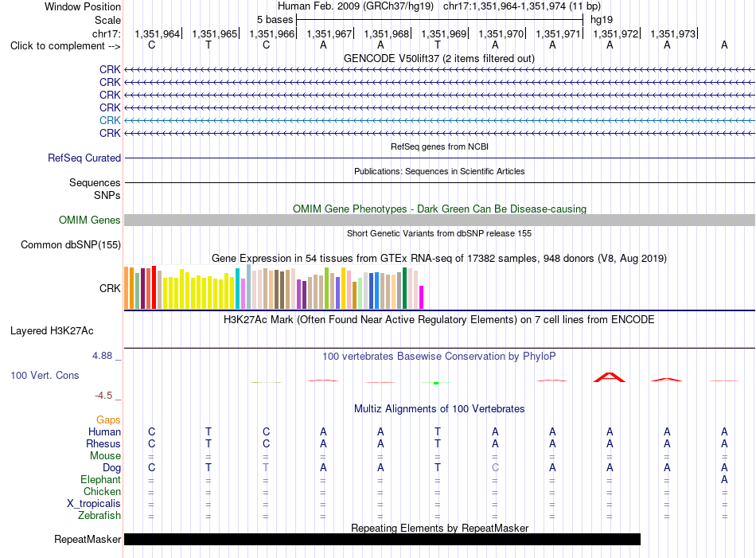Screen dimensions: 756x558
Task: Click 'RefSeq genes from NCBI' title
Action: point(440,146)
